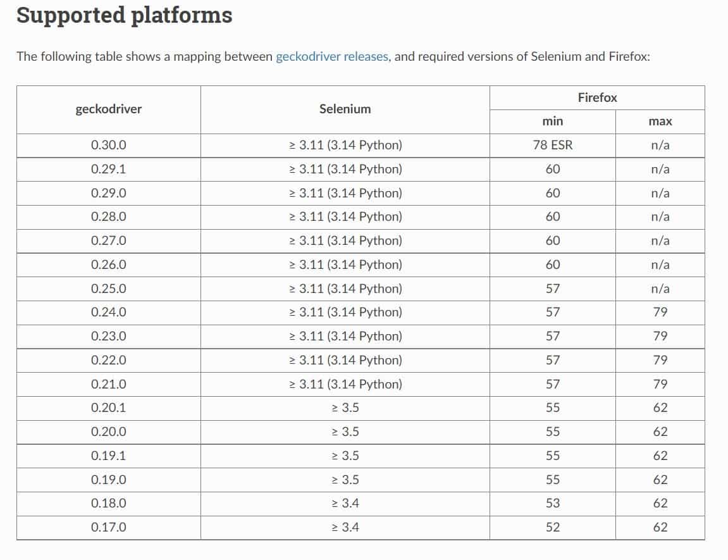
Task: Click the Firefox min value 52 cell
Action: [x=552, y=527]
